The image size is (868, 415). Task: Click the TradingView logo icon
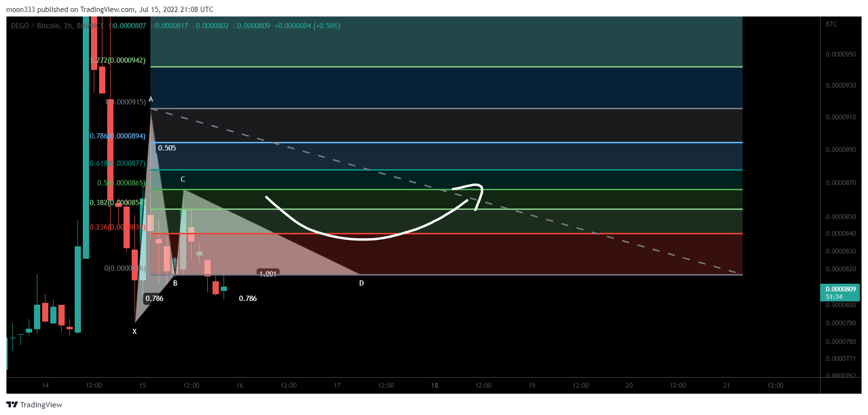pyautogui.click(x=12, y=404)
